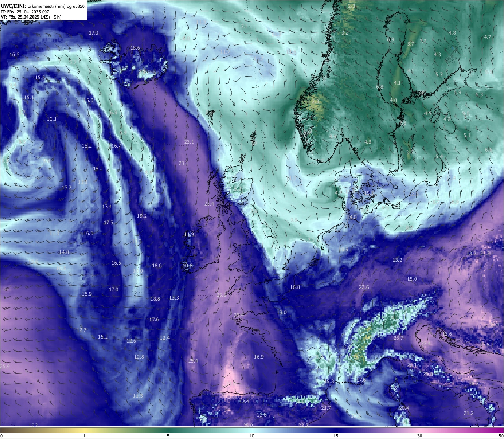Viewport: 504px width, 439px height.
Task: Click the map value 25.4
Action: pyautogui.click(x=193, y=361)
